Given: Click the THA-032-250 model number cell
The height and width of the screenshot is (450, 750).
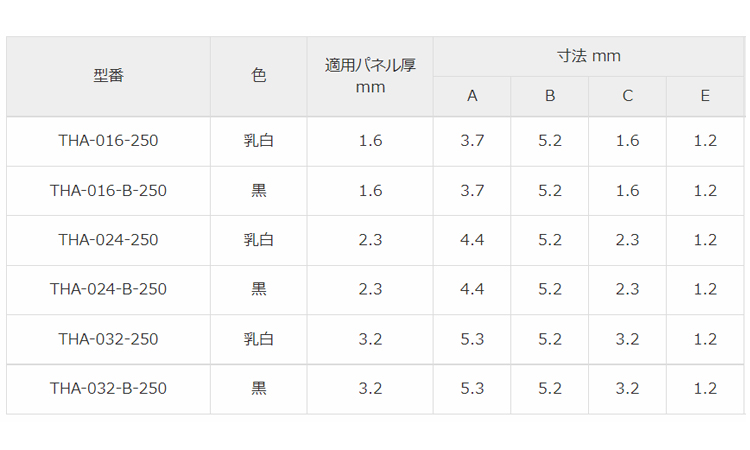Looking at the screenshot, I should pyautogui.click(x=108, y=339).
